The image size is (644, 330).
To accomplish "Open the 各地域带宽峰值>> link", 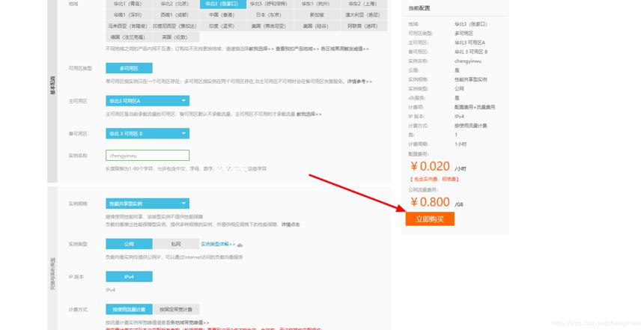I will (189, 323).
